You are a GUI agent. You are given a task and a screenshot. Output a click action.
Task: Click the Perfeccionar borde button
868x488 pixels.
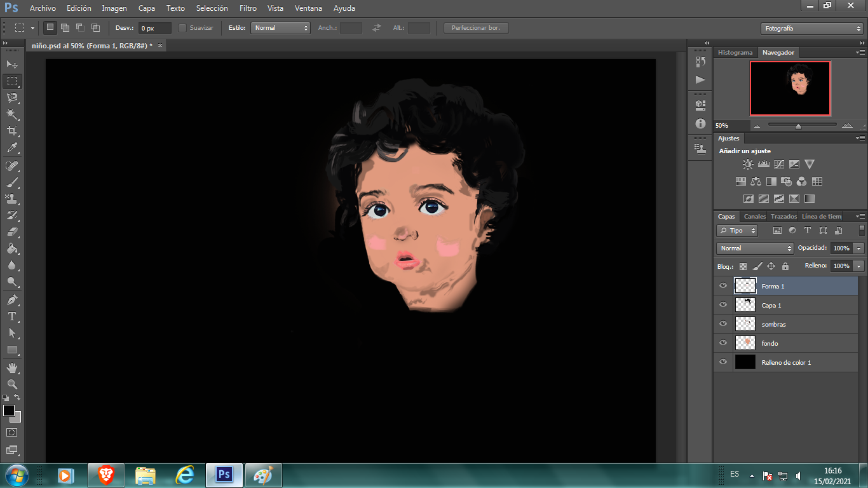tap(476, 28)
